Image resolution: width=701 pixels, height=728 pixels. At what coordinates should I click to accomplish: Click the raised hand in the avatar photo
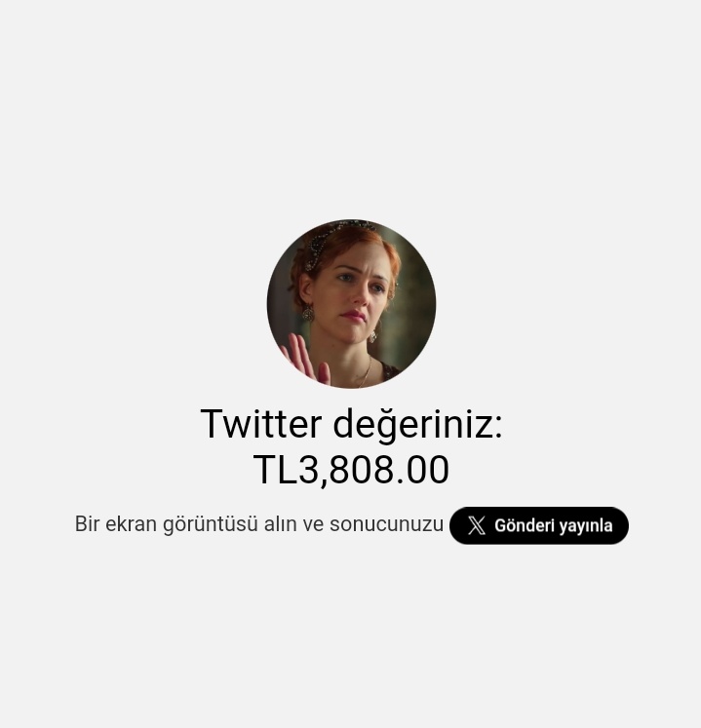306,358
